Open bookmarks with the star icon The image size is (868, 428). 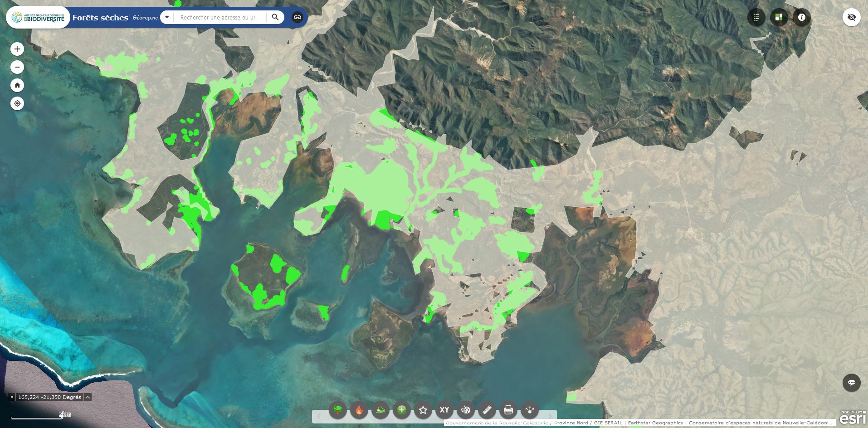pyautogui.click(x=423, y=410)
